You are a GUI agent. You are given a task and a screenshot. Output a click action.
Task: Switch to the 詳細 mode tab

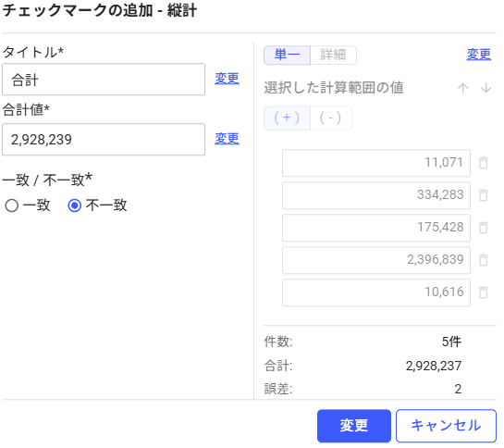(333, 55)
